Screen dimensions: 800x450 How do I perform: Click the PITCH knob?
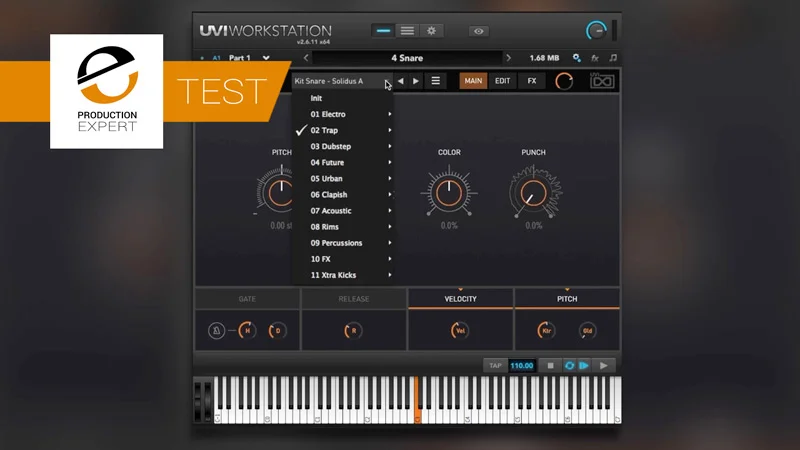pyautogui.click(x=280, y=193)
